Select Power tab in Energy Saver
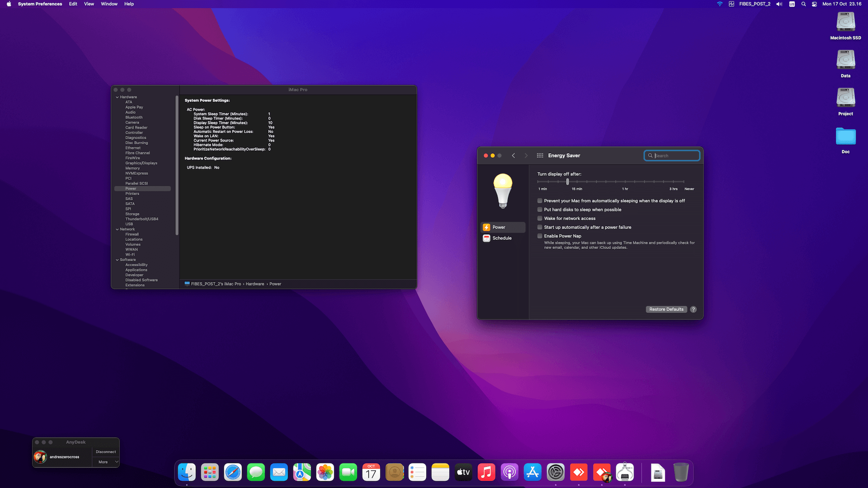The height and width of the screenshot is (488, 868). point(503,227)
